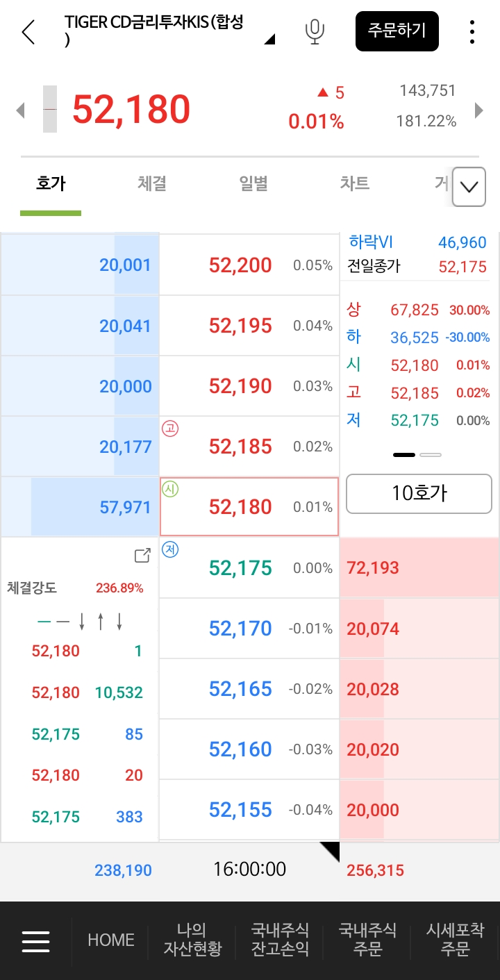Go to next stock with right triangle
This screenshot has width=500, height=980.
coord(478,110)
